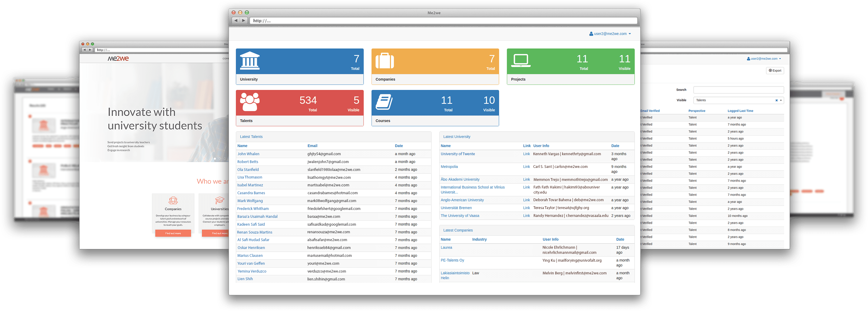Open Ola Stanfield talent profile
The image size is (868, 311).
[x=248, y=170]
